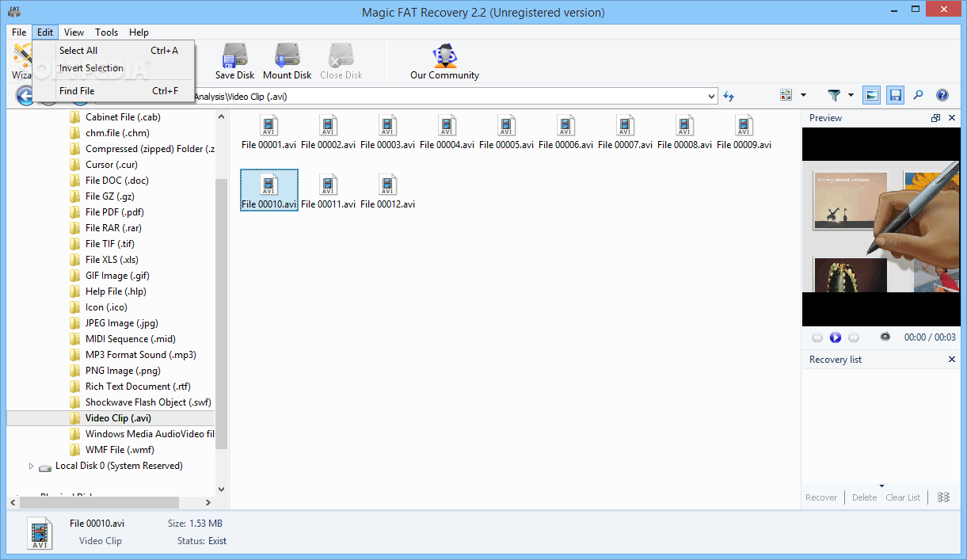This screenshot has width=967, height=560.
Task: Select File 00003.avi icon
Action: (x=387, y=126)
